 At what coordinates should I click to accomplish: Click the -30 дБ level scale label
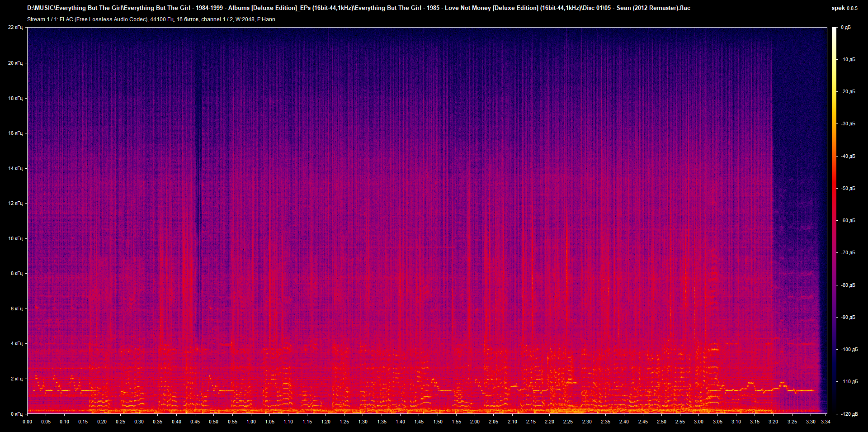(848, 123)
